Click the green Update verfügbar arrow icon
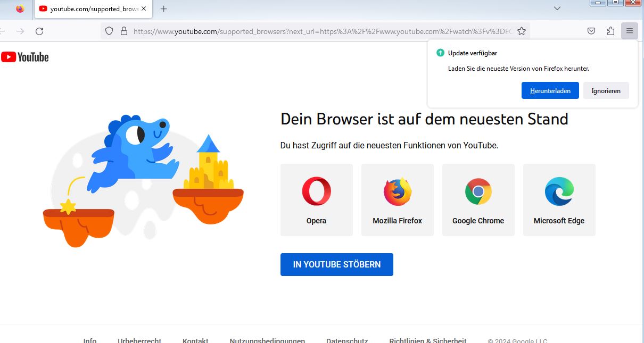The image size is (644, 343). pyautogui.click(x=440, y=53)
